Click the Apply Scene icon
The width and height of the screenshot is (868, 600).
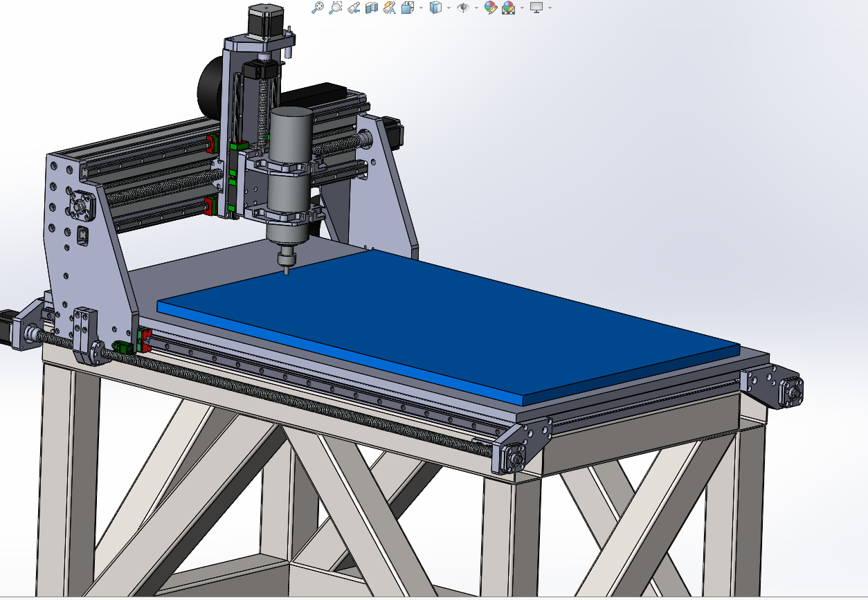point(509,8)
